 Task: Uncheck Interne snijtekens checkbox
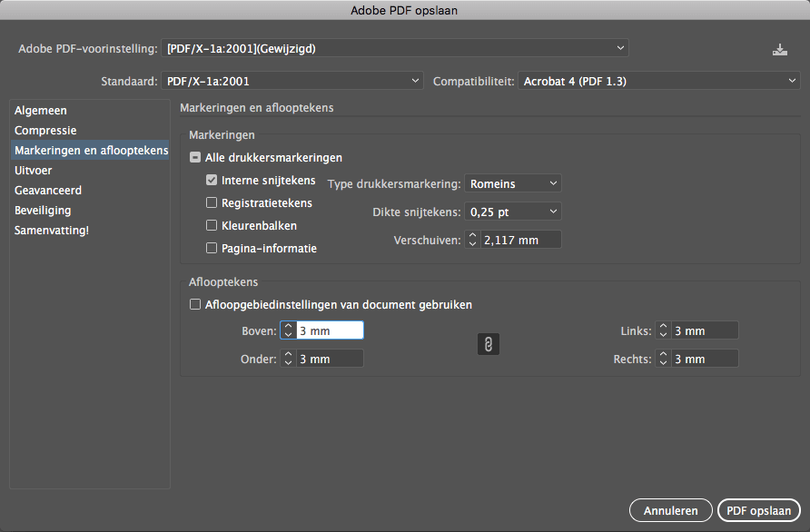[212, 180]
